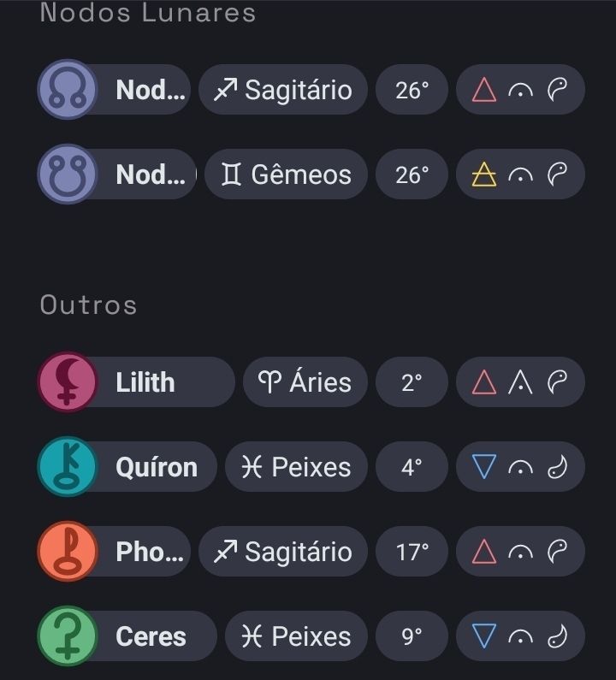Tap the purple South Node icon
This screenshot has height=680, width=616.
click(67, 174)
